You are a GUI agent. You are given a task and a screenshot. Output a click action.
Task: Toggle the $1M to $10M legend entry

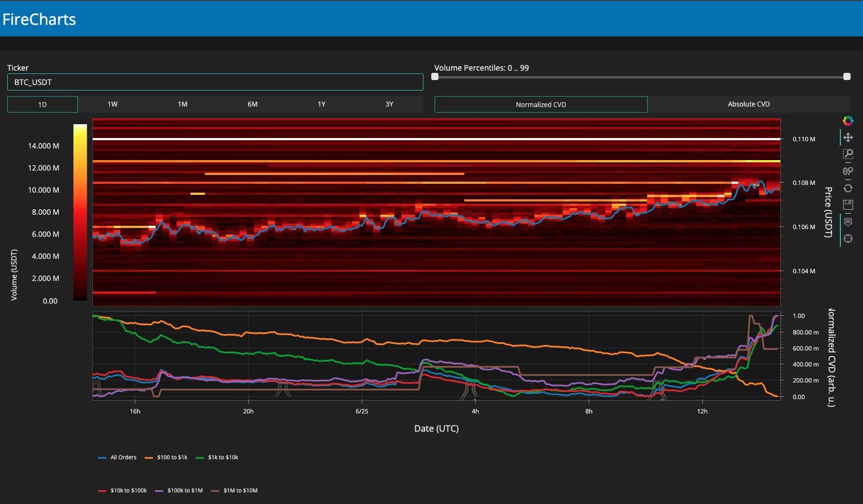(x=240, y=491)
